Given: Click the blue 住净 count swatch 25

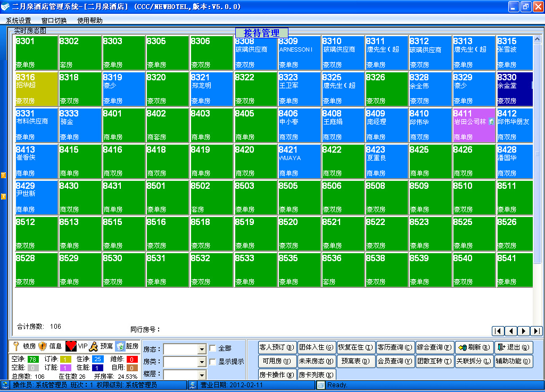Looking at the screenshot, I should click(x=98, y=360).
